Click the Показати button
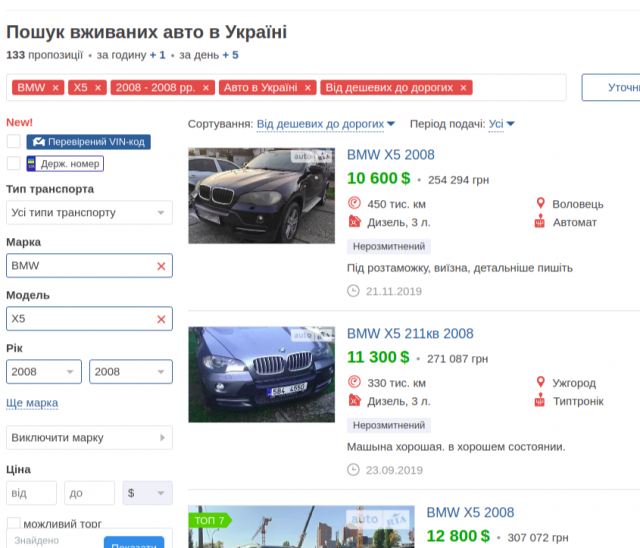640x548 pixels. click(134, 542)
